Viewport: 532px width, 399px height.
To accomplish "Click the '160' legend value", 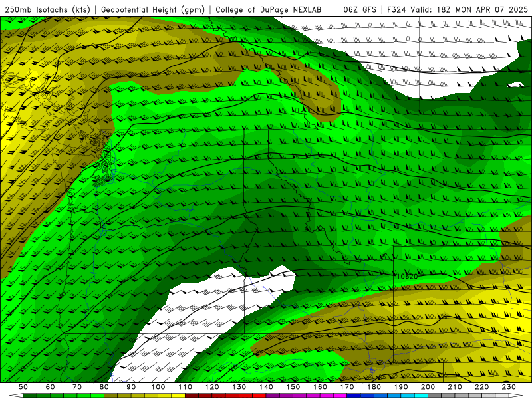I will 320,387.
